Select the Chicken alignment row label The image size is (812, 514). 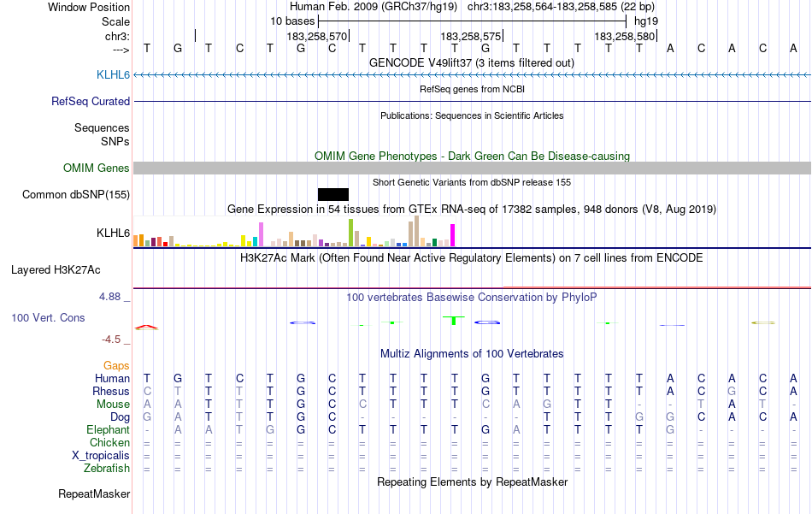pyautogui.click(x=109, y=442)
